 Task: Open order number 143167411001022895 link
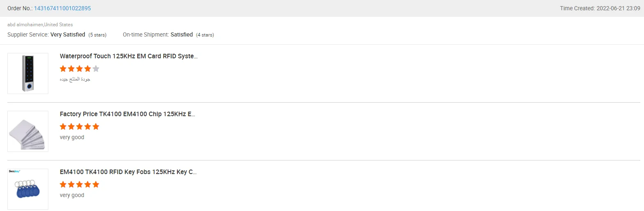coord(62,8)
